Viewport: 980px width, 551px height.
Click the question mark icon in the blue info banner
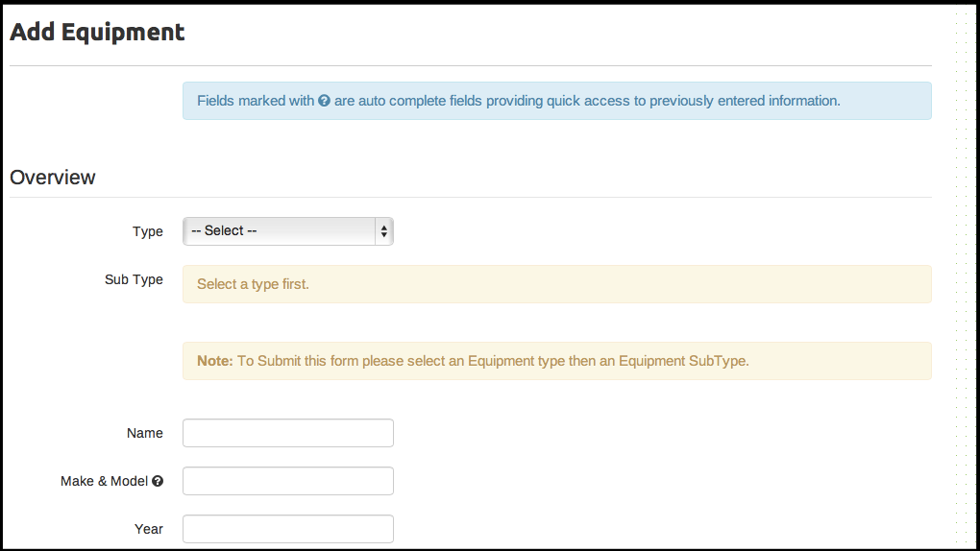[325, 101]
